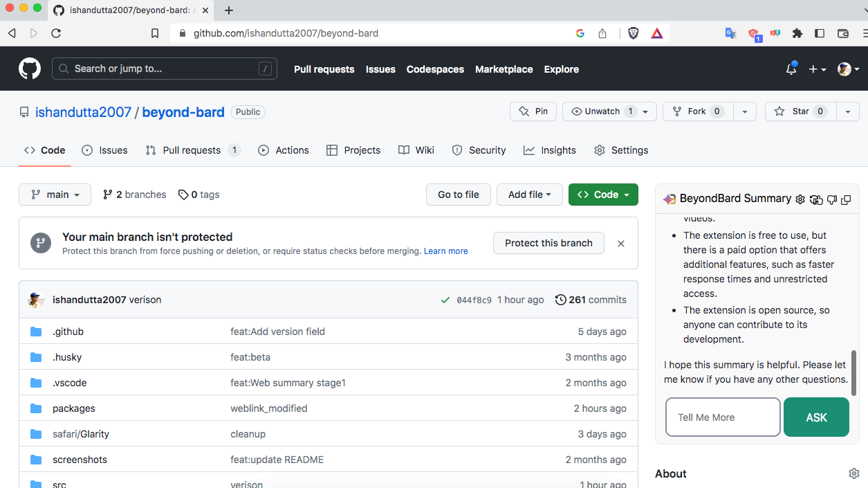Click Codespaces in the top navigation
The width and height of the screenshot is (868, 488).
[435, 69]
